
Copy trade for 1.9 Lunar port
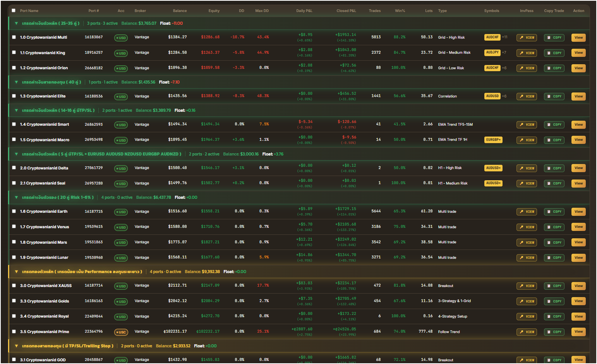554,258
